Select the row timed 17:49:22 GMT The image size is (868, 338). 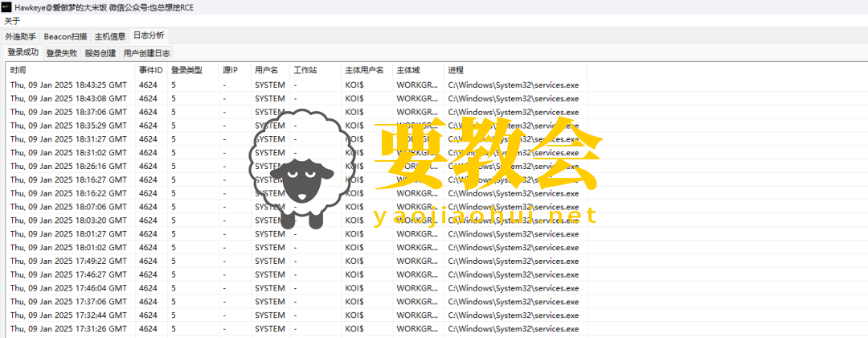click(x=296, y=261)
